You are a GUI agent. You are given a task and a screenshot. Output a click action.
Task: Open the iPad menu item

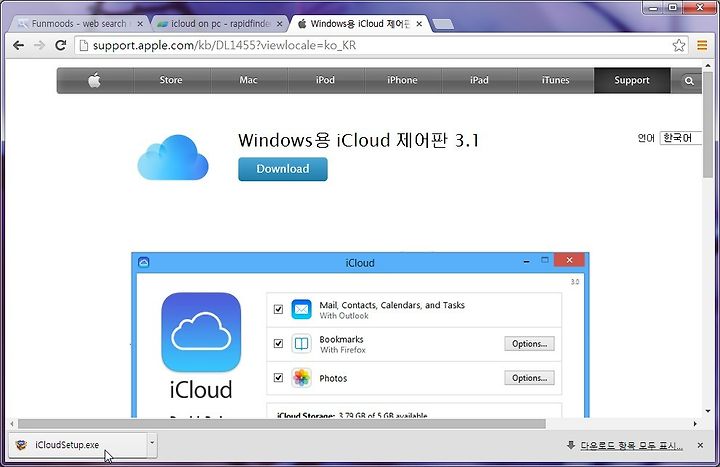point(479,80)
